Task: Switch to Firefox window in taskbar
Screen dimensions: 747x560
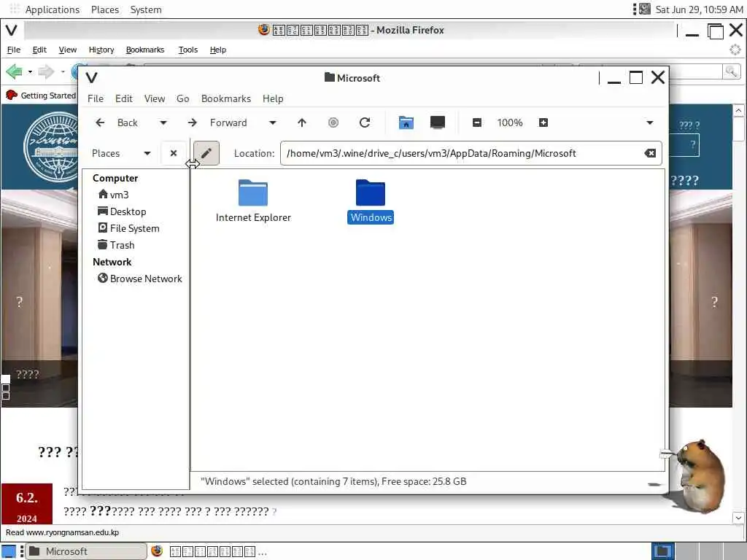Action: [209, 551]
